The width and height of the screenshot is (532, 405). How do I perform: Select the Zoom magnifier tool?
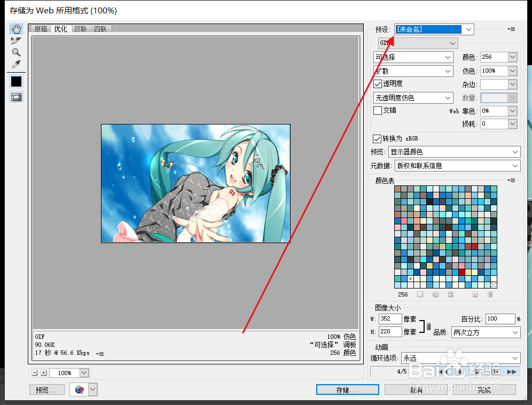[x=16, y=52]
